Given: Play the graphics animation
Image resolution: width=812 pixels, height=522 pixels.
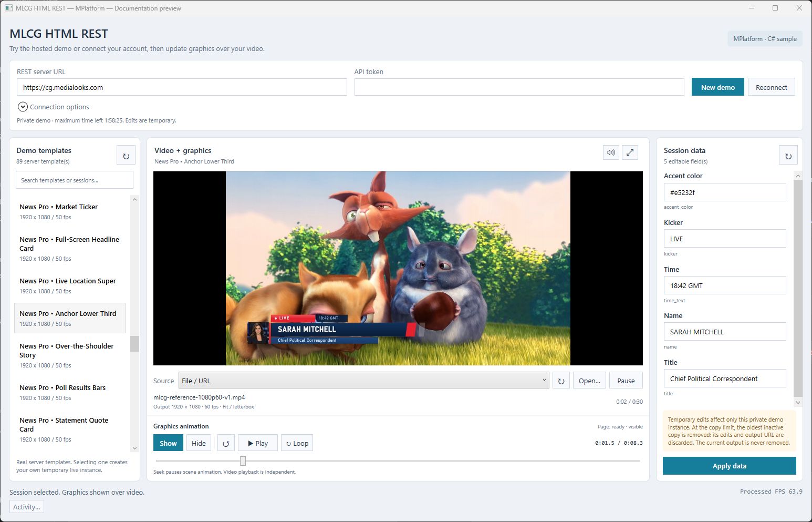Looking at the screenshot, I should [258, 443].
